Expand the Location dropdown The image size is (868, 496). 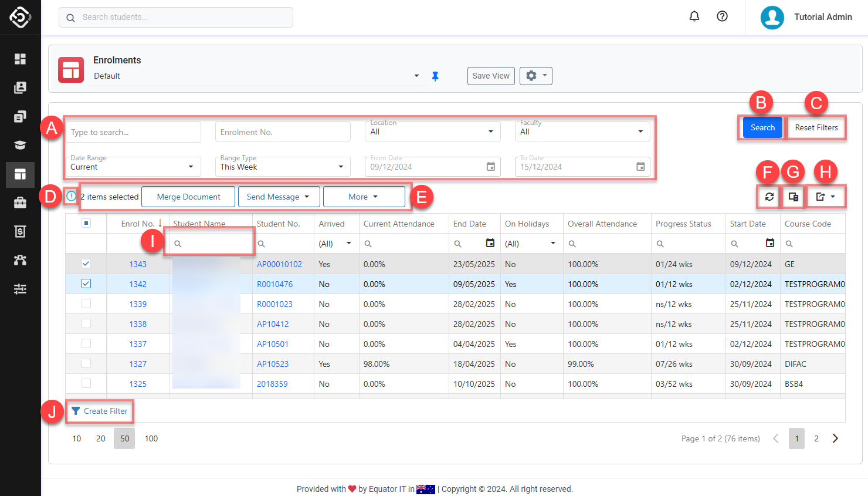click(432, 131)
